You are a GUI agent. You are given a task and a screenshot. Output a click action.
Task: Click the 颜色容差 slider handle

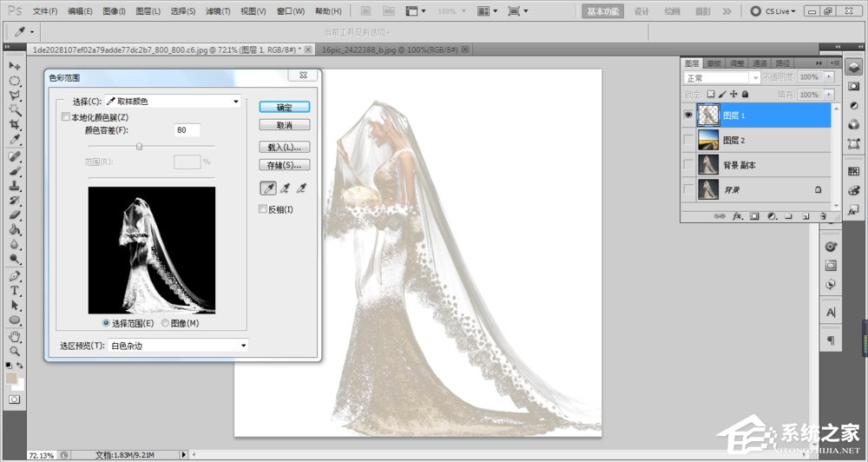pyautogui.click(x=139, y=146)
